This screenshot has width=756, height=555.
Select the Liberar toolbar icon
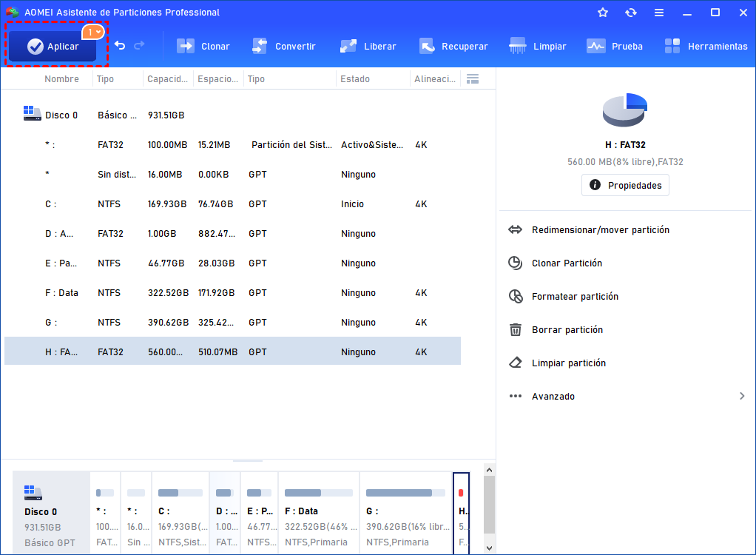[368, 46]
